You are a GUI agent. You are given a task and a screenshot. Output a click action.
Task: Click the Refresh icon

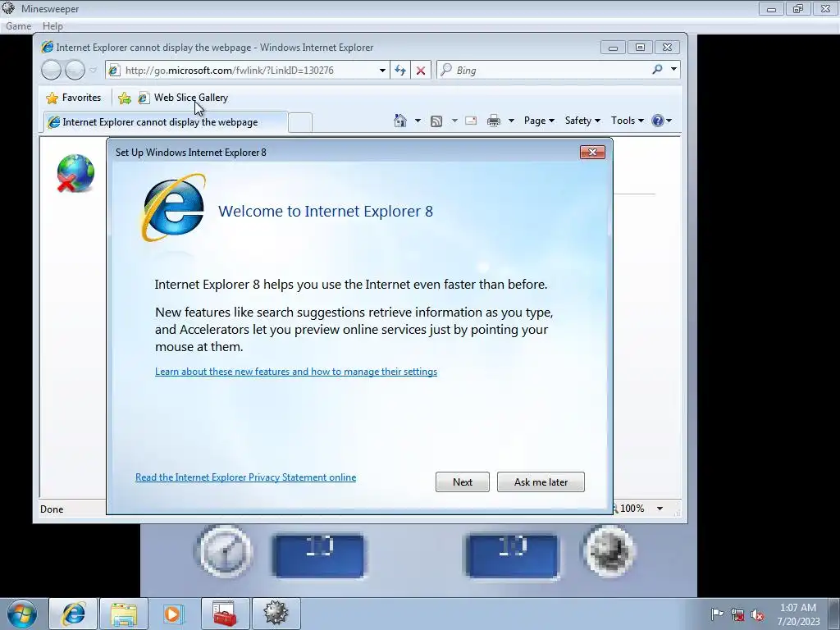coord(400,71)
